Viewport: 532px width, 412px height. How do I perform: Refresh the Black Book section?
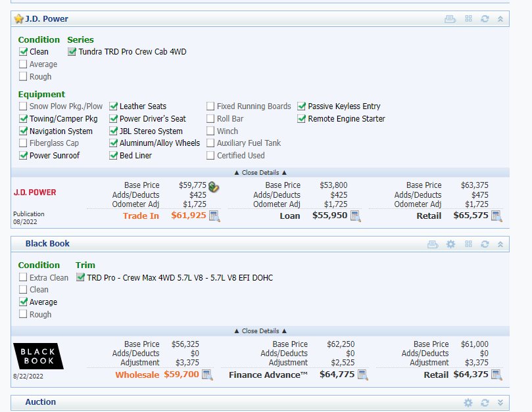point(485,244)
